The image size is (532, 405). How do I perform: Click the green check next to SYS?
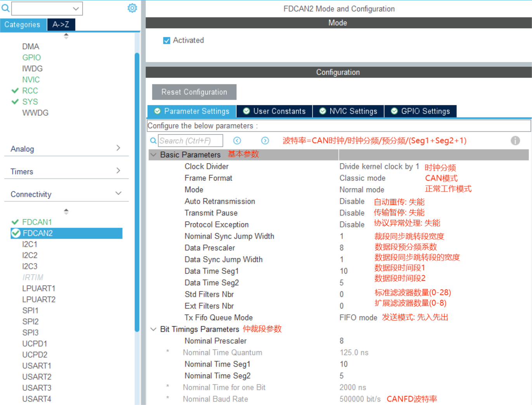point(15,102)
